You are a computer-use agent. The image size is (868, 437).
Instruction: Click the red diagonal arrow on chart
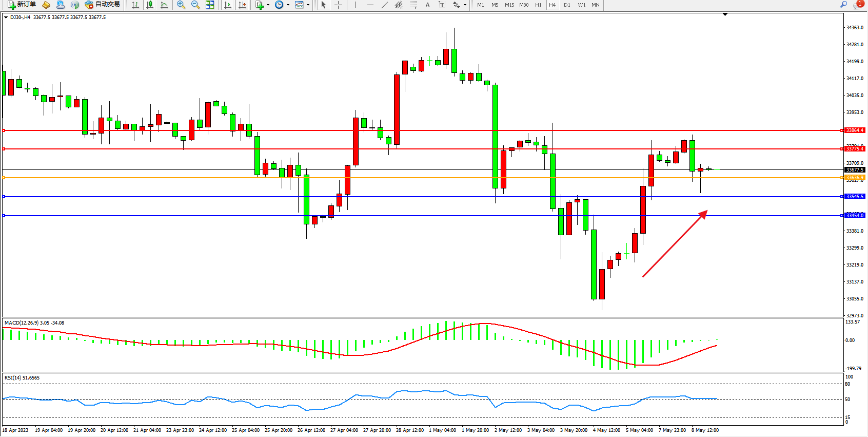675,244
